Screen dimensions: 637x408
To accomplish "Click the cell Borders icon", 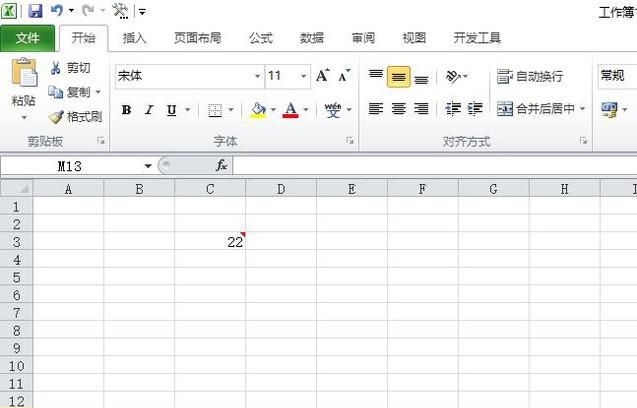I will 215,110.
